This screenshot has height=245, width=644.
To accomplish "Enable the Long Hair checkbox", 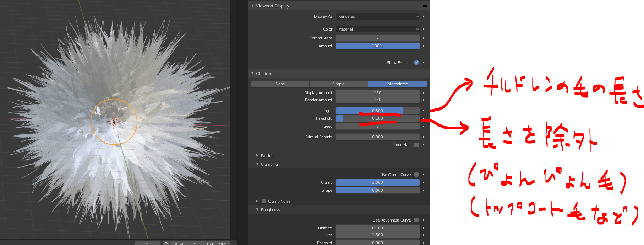I will coord(416,145).
